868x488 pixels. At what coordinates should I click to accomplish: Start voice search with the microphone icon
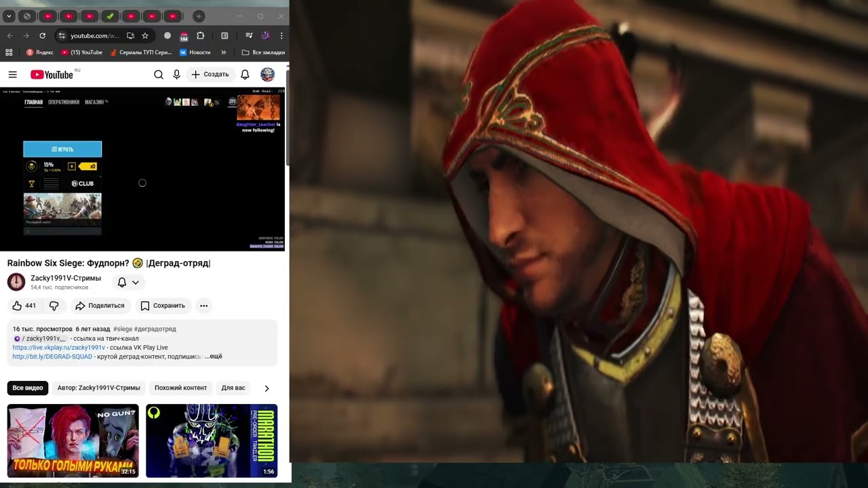[x=177, y=75]
